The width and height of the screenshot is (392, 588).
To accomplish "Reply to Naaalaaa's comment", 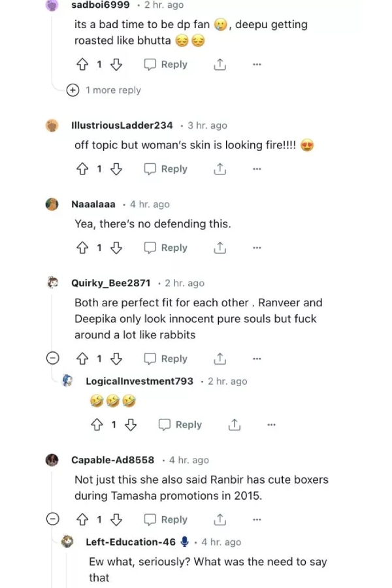I will (166, 248).
